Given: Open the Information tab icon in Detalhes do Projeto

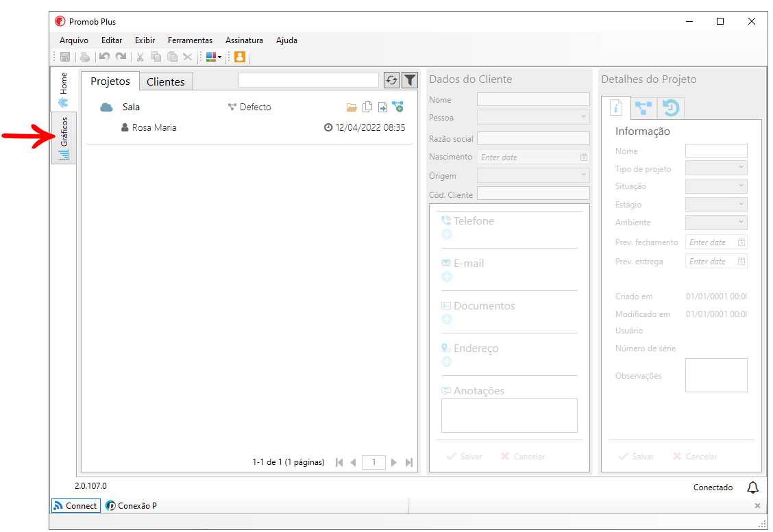Looking at the screenshot, I should coord(616,108).
